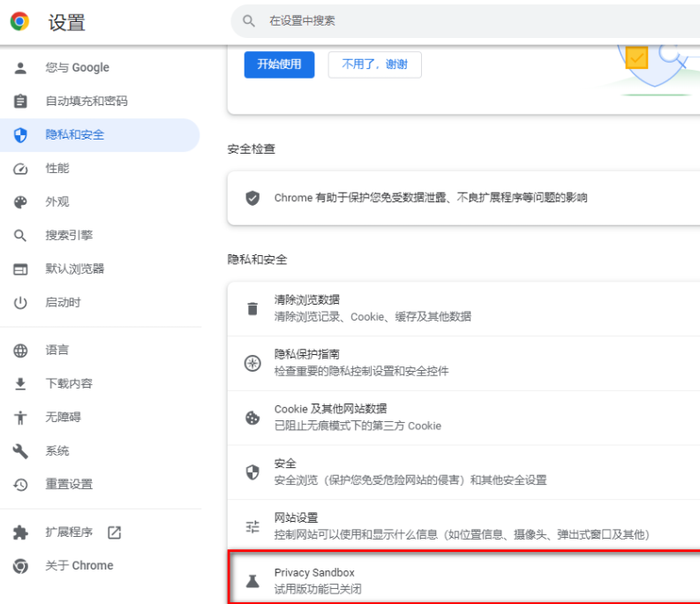700x604 pixels.
Task: Click the speedometer icon for 性能
Action: tap(20, 169)
